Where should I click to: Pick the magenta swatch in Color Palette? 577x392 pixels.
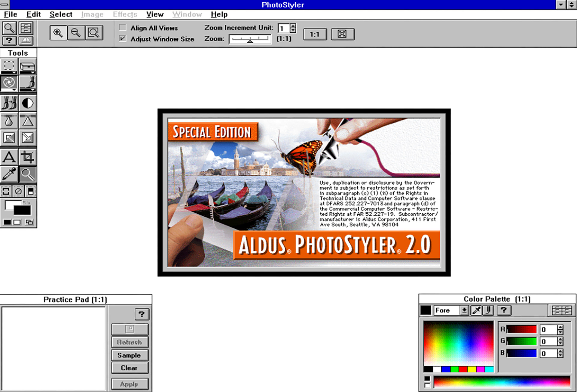coord(481,369)
